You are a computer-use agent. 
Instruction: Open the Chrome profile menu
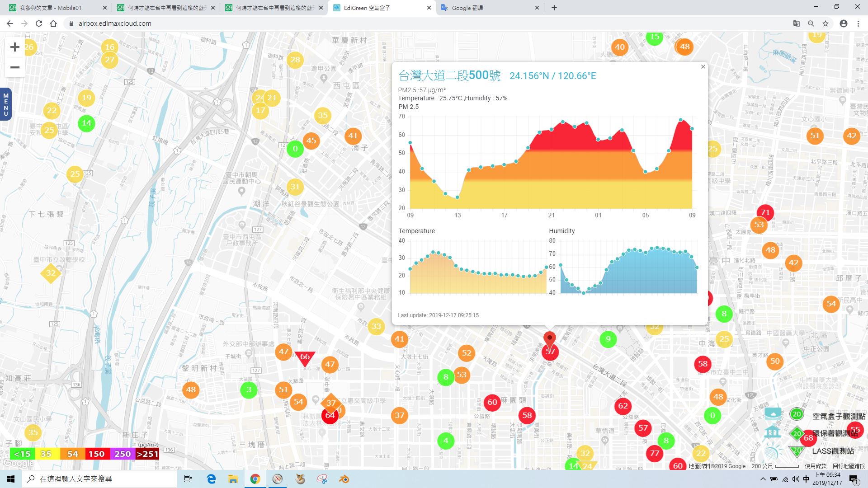click(x=844, y=23)
